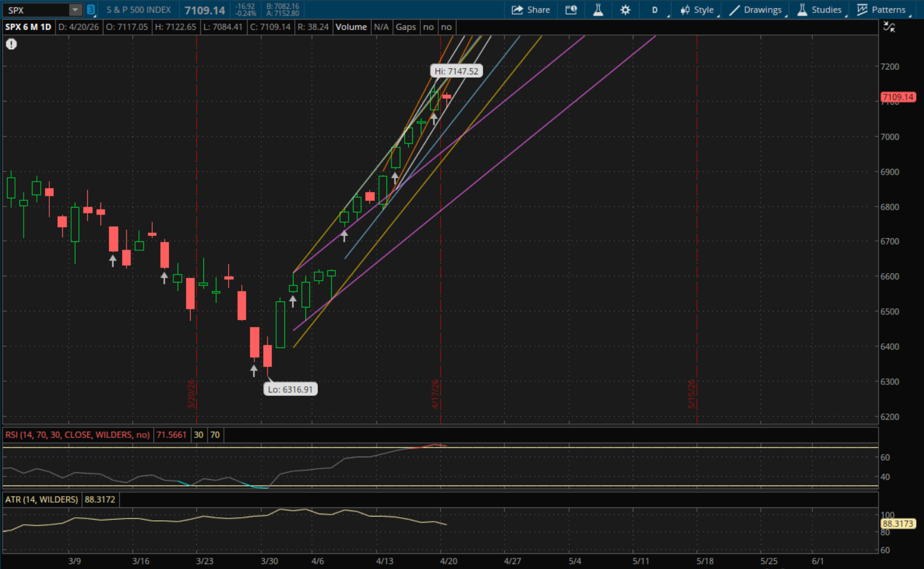Open chart settings gear icon

tap(625, 10)
